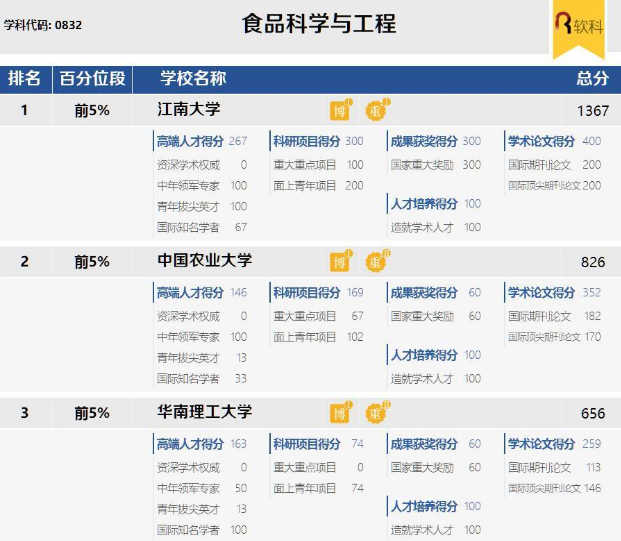Open the 中国农业大学 school name link
This screenshot has width=621, height=541.
pos(205,261)
